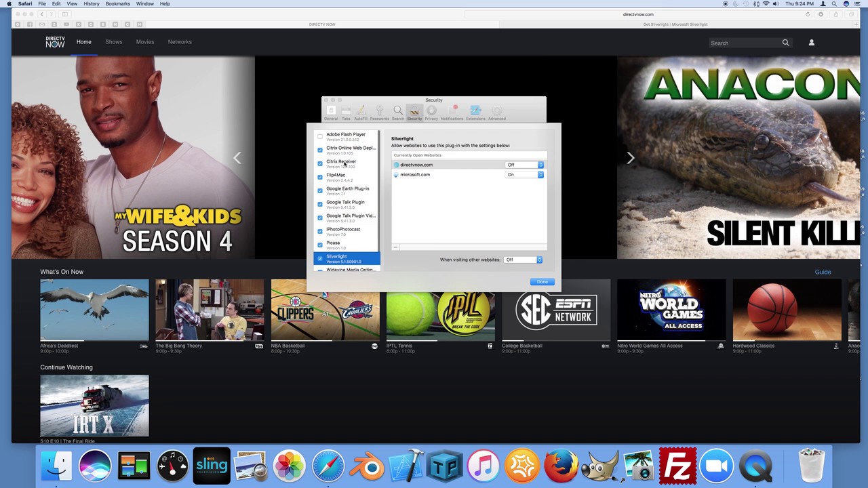Click in the DIRECTV NOW search field
This screenshot has height=488, width=868.
pos(745,43)
